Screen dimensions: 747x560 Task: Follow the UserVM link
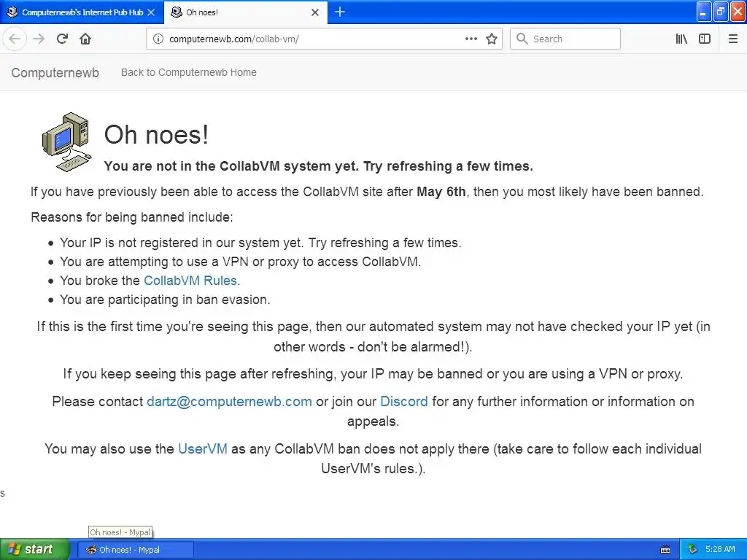click(203, 448)
